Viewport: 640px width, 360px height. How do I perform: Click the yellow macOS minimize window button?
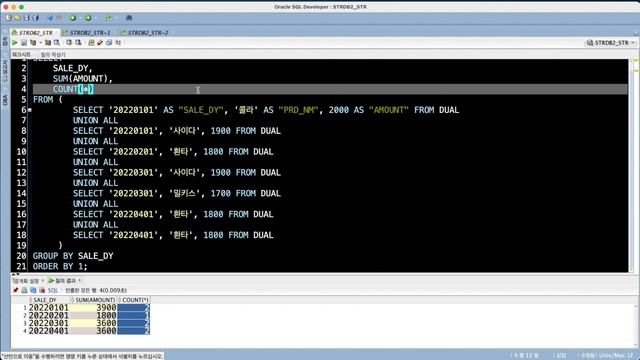pos(13,7)
